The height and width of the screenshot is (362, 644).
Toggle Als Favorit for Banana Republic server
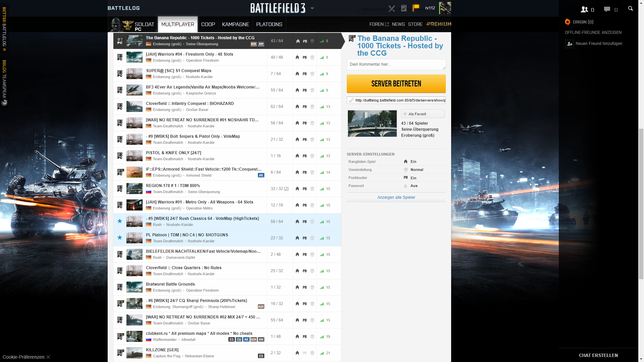[423, 114]
